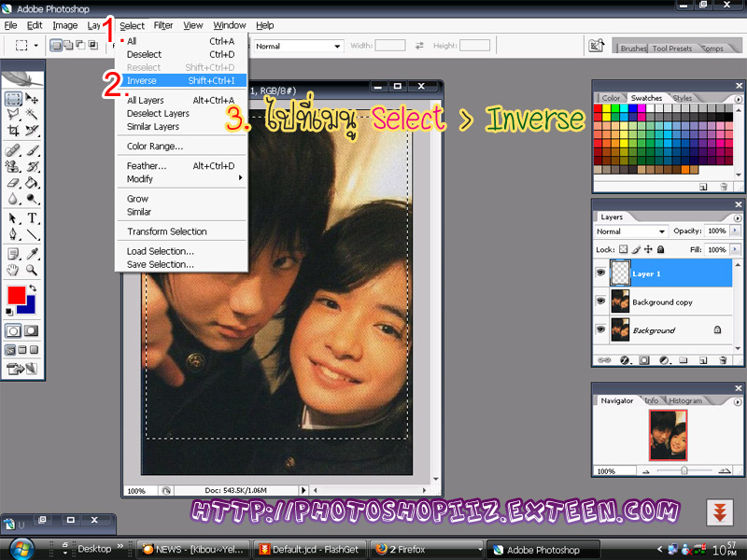Select the Zoom tool in toolbox
The height and width of the screenshot is (560, 747).
point(33,270)
